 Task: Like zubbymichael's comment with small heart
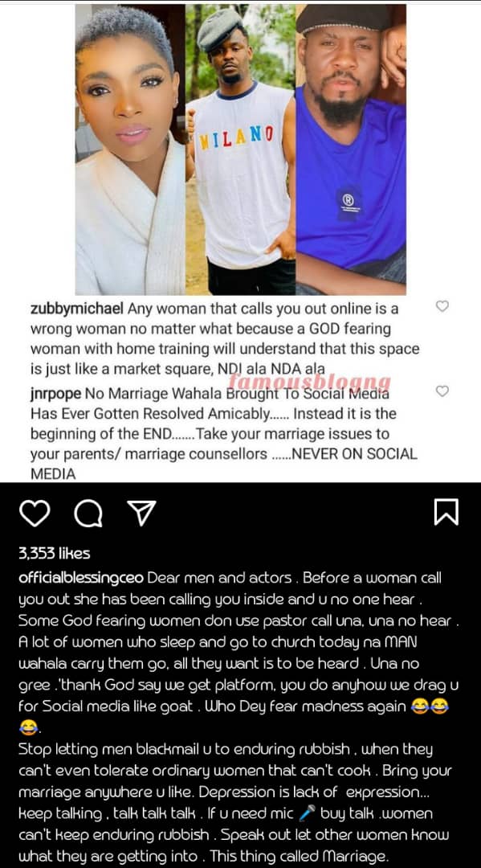(x=442, y=306)
